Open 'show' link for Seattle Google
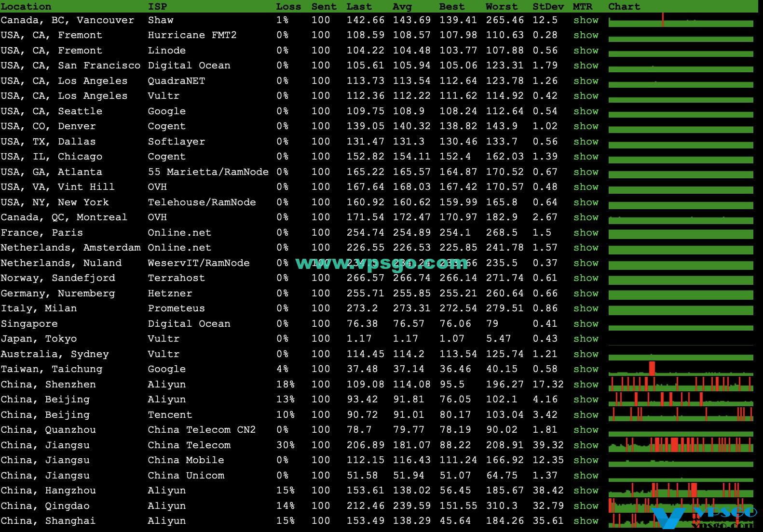 [586, 111]
